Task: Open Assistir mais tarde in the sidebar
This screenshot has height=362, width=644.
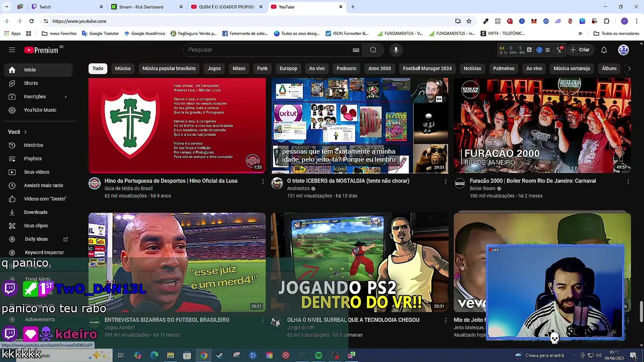Action: [x=39, y=186]
